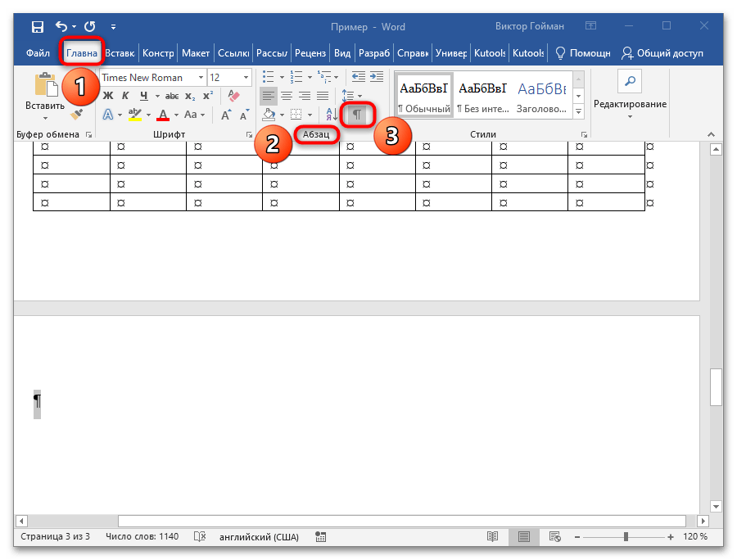Open the font name dropdown (Times New Roman)

201,78
